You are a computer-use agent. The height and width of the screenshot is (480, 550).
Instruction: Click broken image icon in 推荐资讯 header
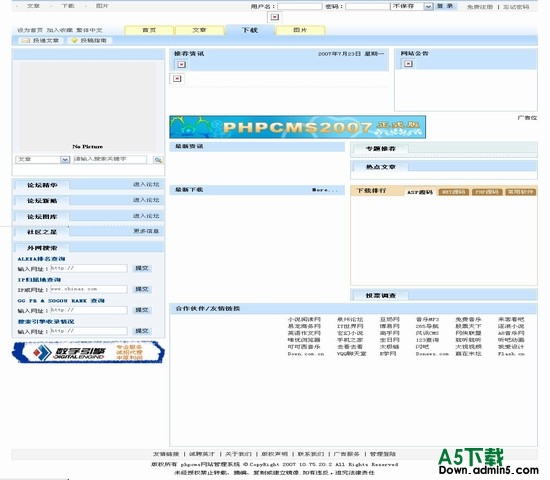pyautogui.click(x=181, y=65)
